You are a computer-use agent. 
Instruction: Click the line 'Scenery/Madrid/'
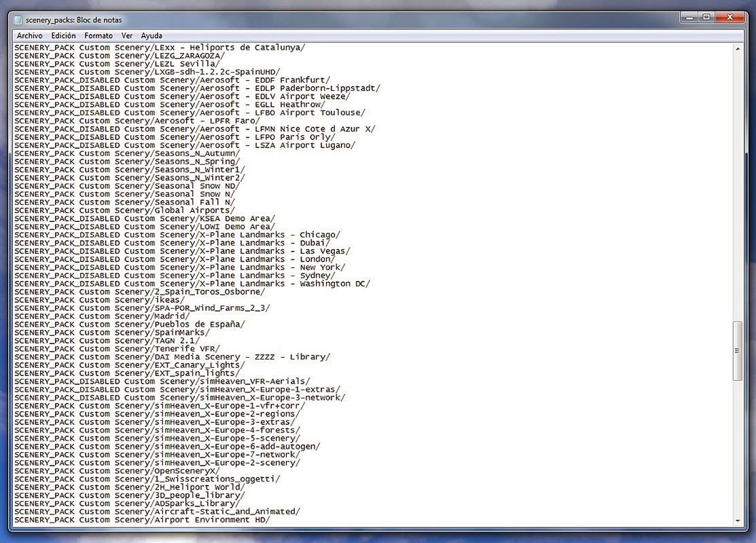coord(102,316)
